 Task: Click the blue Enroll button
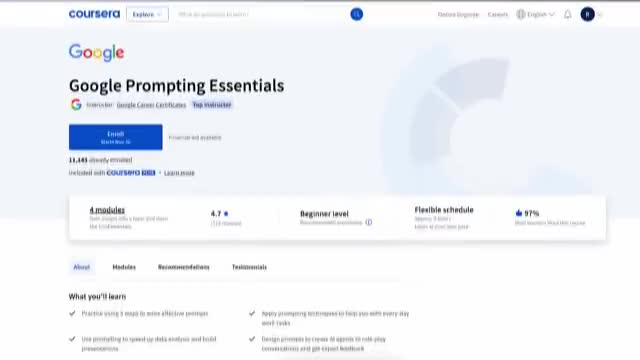pos(116,137)
